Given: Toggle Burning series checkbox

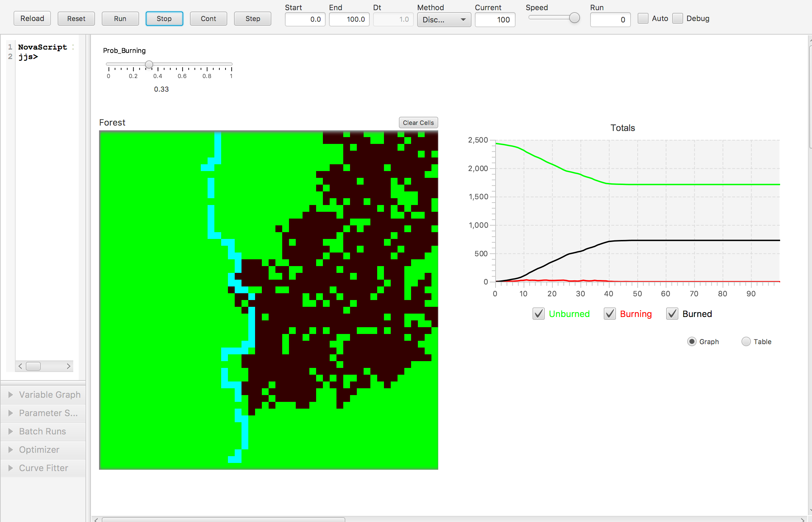Looking at the screenshot, I should click(610, 314).
